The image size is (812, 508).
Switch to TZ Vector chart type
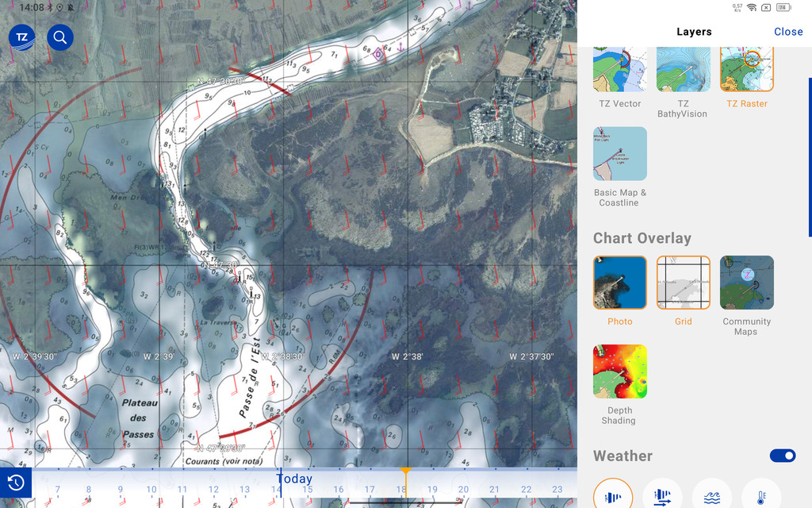coord(620,70)
